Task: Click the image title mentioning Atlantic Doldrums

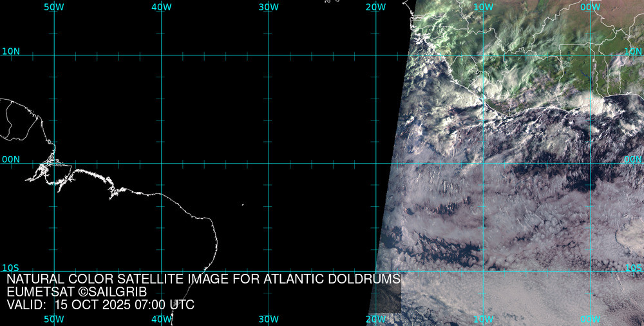Action: tap(204, 279)
